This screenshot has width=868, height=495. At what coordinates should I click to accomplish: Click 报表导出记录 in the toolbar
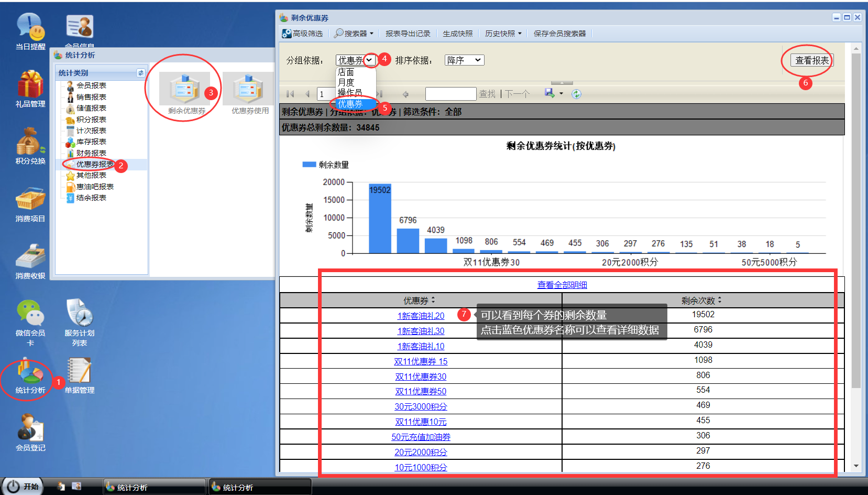click(x=408, y=34)
